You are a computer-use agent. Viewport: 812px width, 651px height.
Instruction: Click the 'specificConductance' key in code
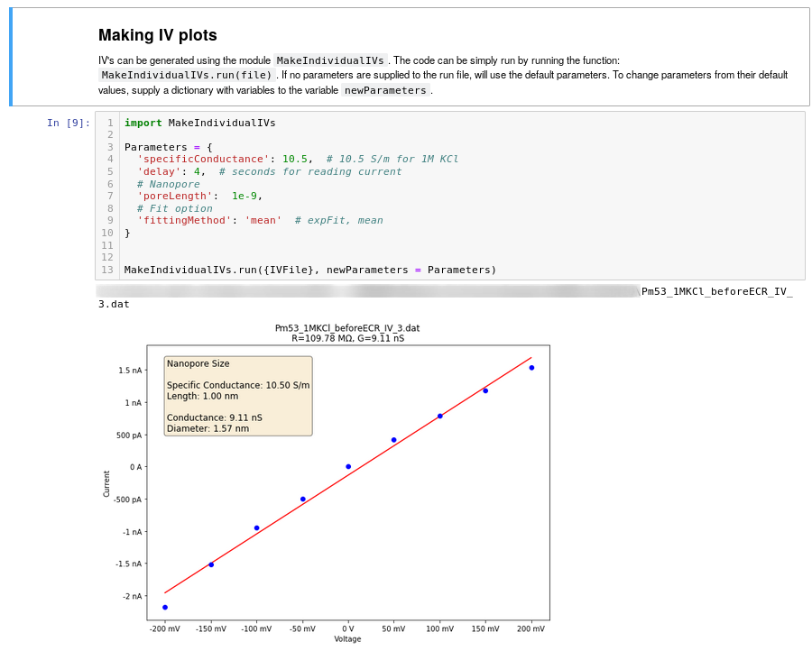pyautogui.click(x=203, y=160)
